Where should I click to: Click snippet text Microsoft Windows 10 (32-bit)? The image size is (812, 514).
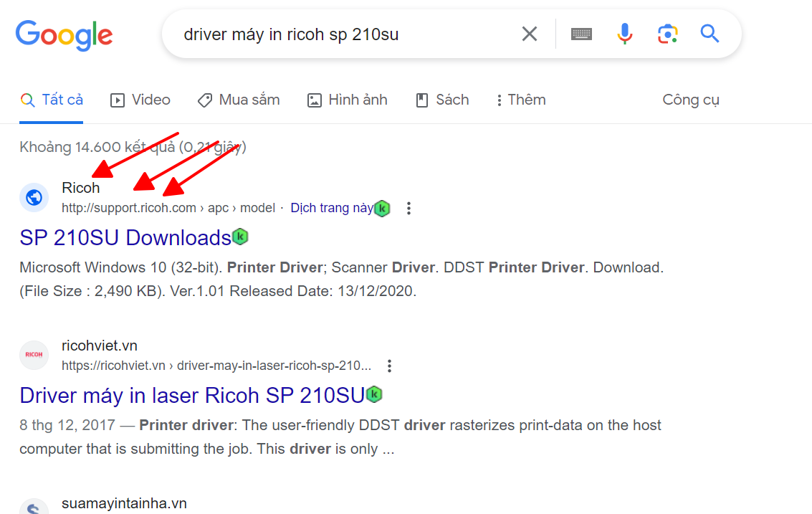click(121, 267)
